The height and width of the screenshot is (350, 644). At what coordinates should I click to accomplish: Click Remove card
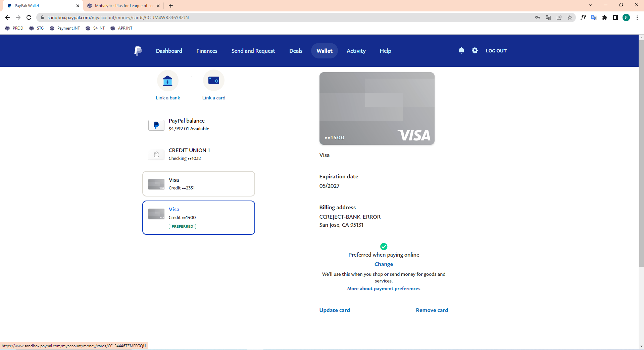(432, 310)
